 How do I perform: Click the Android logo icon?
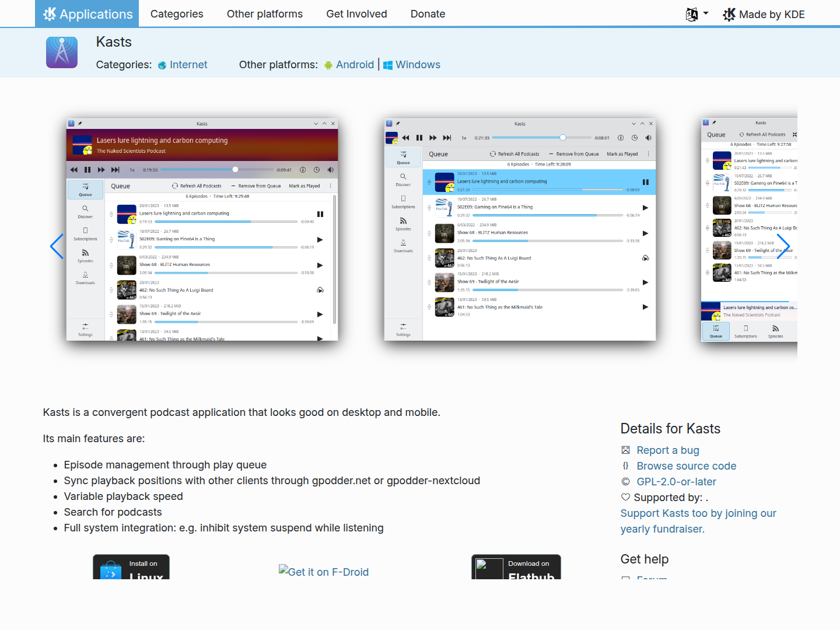coord(328,65)
